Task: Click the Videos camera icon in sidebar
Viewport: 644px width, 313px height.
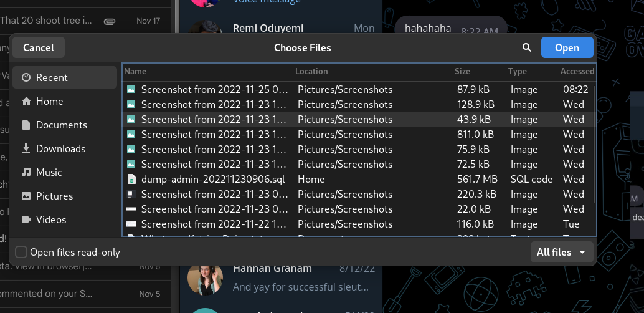Action: [x=26, y=219]
